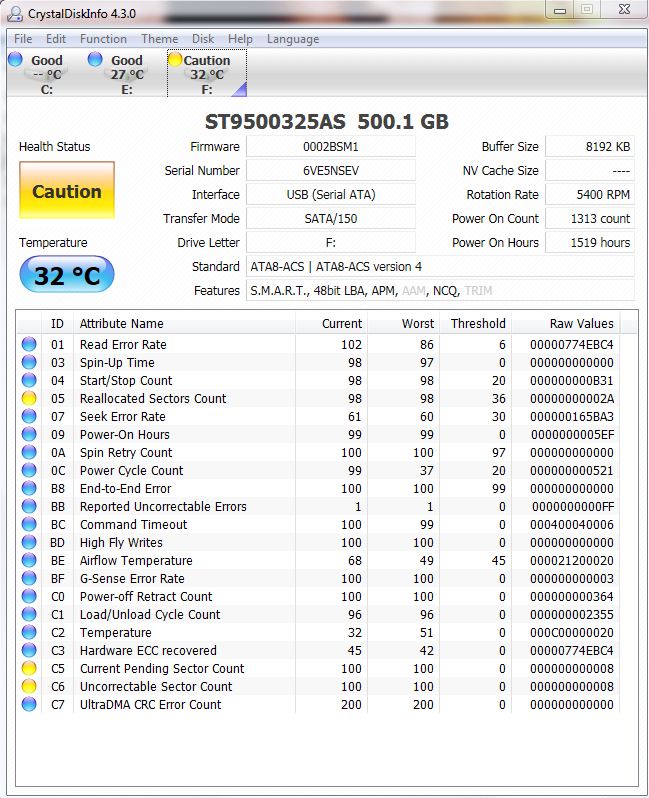Click raw value 000021200020 in Airflow Temperature row

(x=572, y=560)
